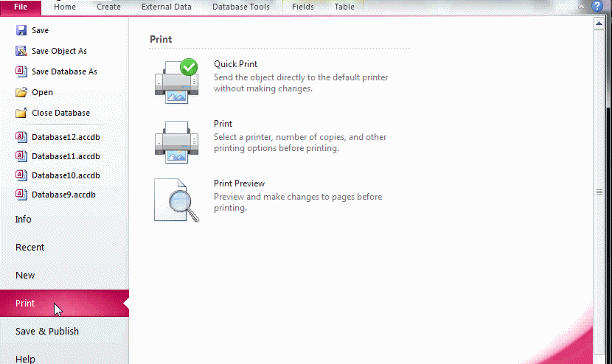Image resolution: width=612 pixels, height=364 pixels.
Task: Click the Quick Print heading text
Action: [235, 64]
